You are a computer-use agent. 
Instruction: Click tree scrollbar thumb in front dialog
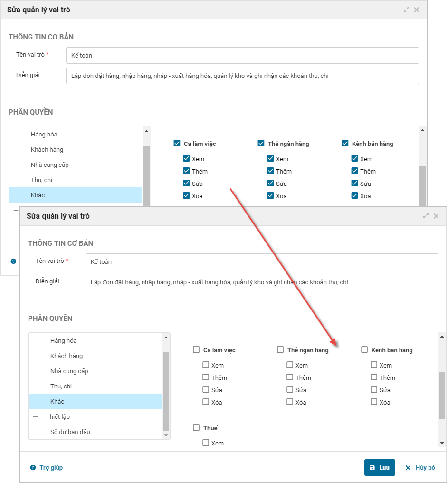pos(166,391)
